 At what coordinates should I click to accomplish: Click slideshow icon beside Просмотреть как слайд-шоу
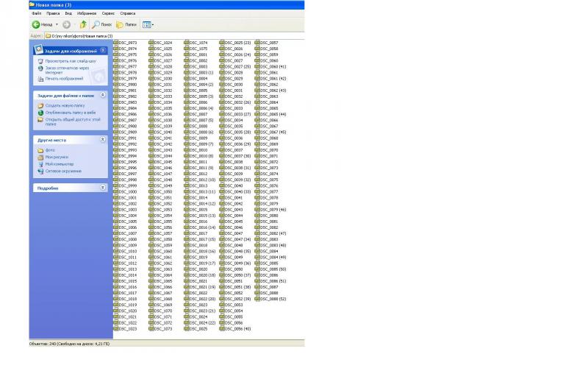[x=40, y=61]
